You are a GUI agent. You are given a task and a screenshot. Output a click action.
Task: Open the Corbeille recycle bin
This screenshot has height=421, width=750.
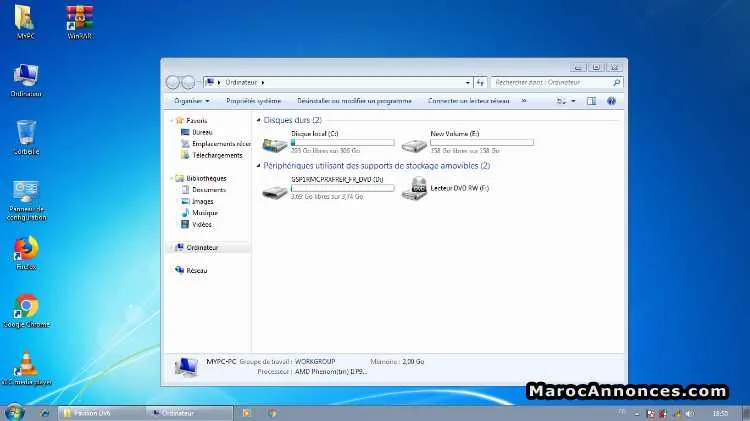tap(26, 138)
